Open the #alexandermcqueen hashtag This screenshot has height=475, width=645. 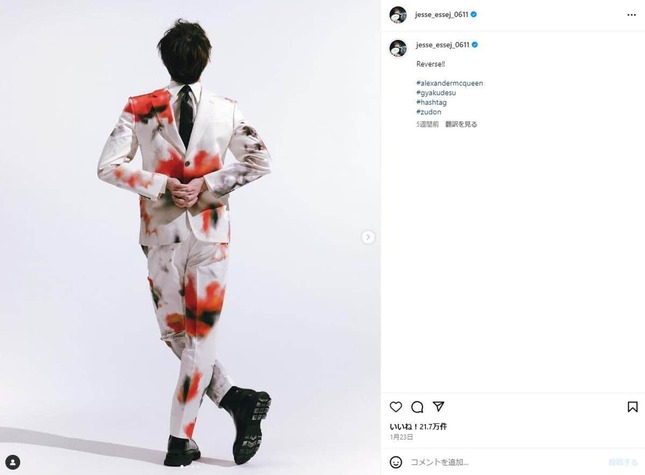(x=450, y=83)
